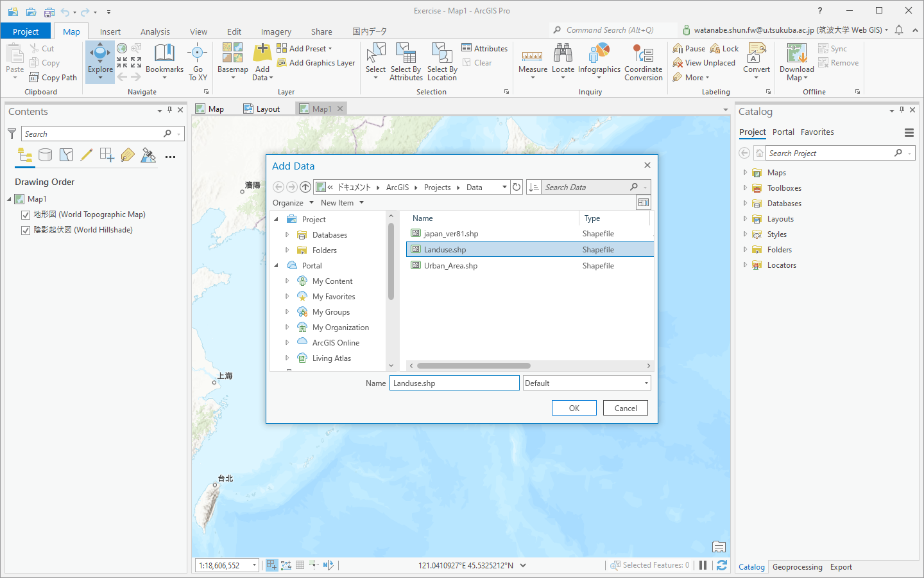Open Select By Attributes tool
This screenshot has height=578, width=924.
tap(406, 62)
